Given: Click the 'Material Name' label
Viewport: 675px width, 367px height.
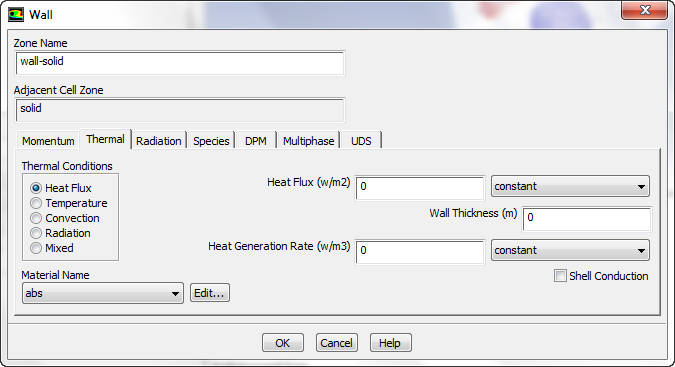Looking at the screenshot, I should pyautogui.click(x=55, y=275).
